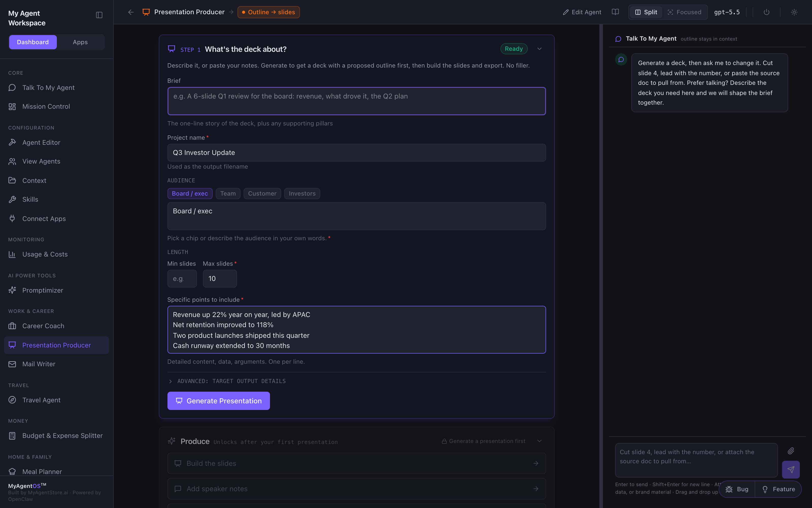Screen dimensions: 812x508
Task: Select the Investors audience chip
Action: (x=302, y=194)
